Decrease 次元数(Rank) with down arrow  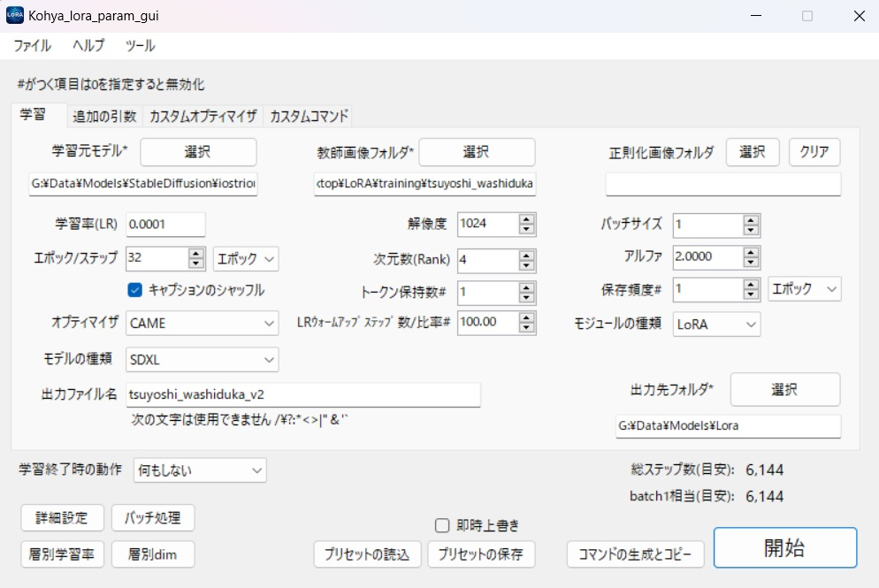(526, 265)
